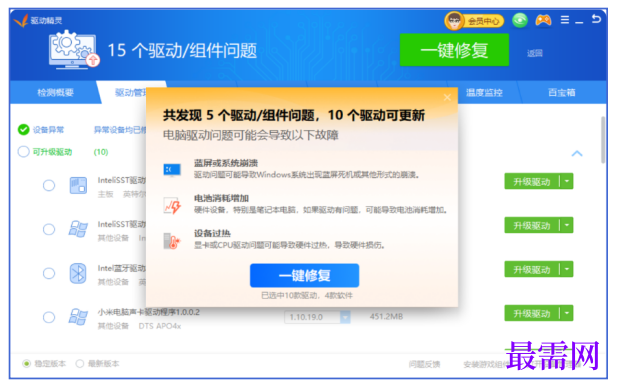The height and width of the screenshot is (387, 618).
Task: Select the first IntelSST驱动 row checkbox
Action: [49, 185]
